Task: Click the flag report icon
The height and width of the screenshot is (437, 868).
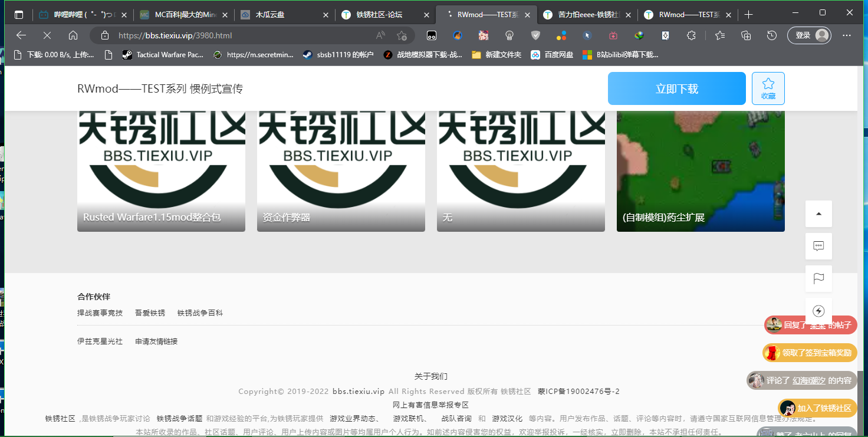Action: (818, 279)
